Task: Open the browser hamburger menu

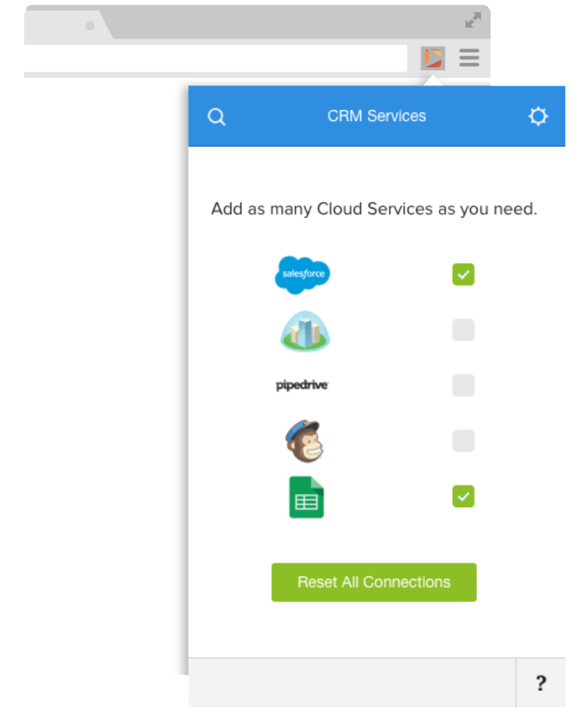Action: click(x=469, y=58)
